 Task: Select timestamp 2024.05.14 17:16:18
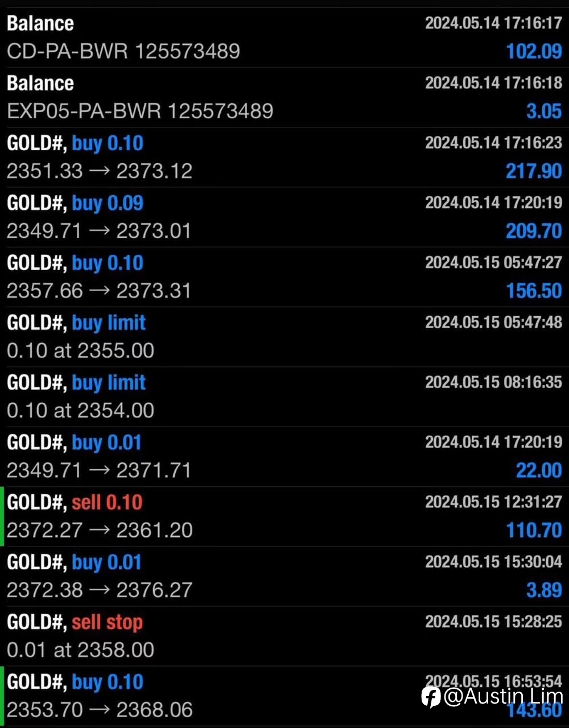tap(493, 82)
